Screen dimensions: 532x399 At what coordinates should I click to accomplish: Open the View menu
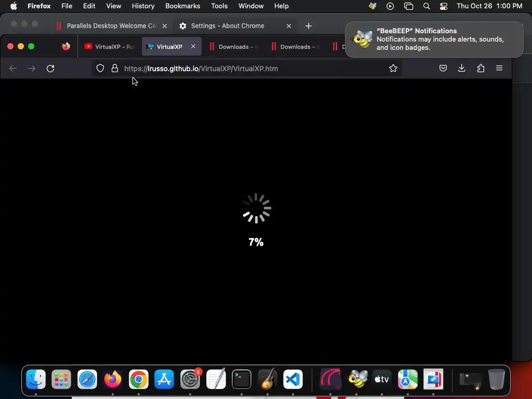(113, 6)
